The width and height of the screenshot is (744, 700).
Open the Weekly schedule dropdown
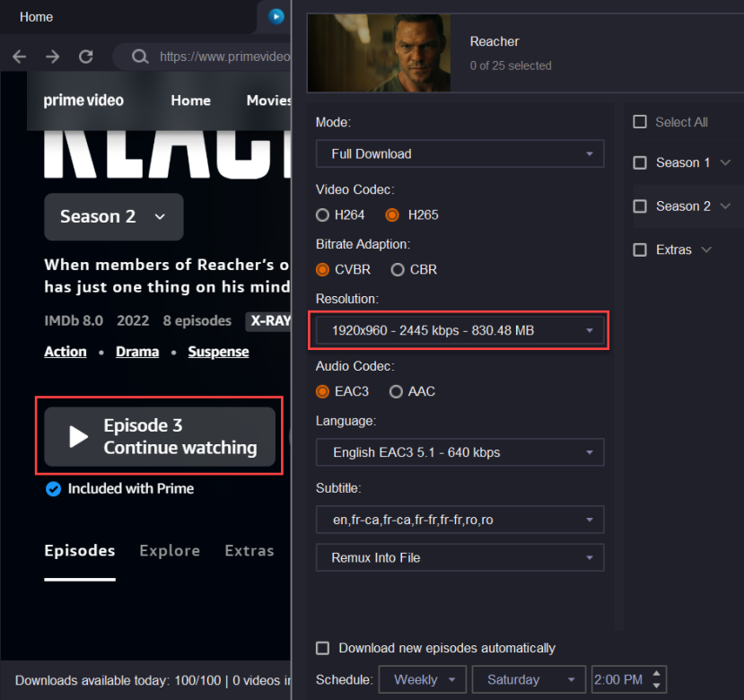(423, 679)
